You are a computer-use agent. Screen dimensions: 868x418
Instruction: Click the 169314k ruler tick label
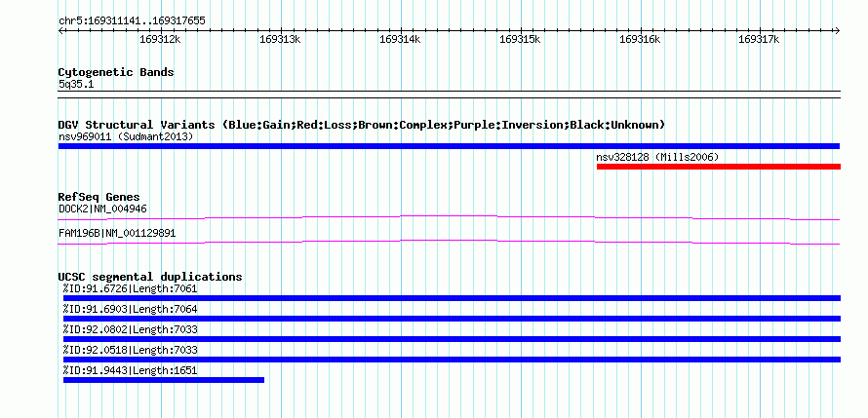400,39
